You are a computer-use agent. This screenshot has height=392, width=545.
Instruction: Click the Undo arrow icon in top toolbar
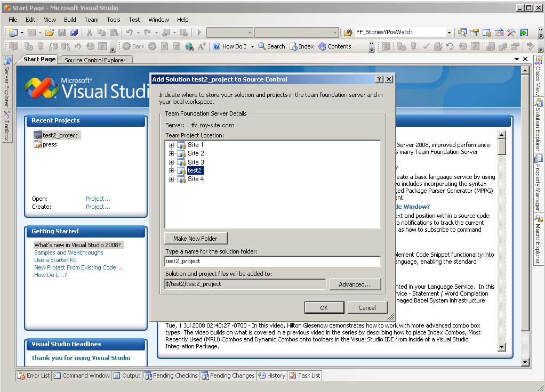129,32
